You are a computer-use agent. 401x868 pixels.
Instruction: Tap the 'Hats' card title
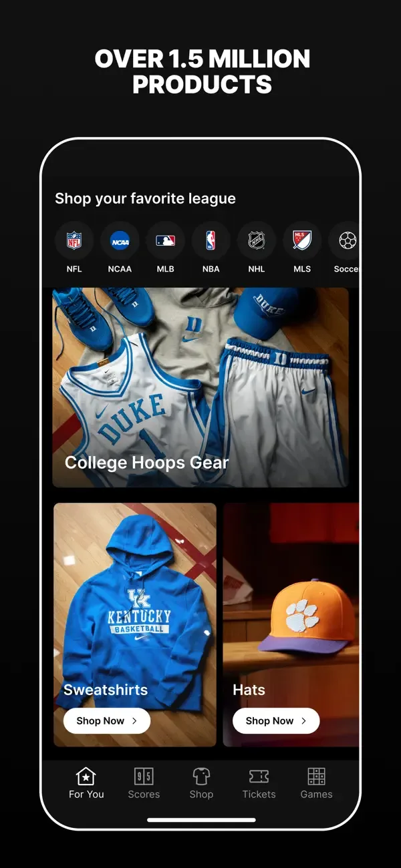[x=249, y=690]
